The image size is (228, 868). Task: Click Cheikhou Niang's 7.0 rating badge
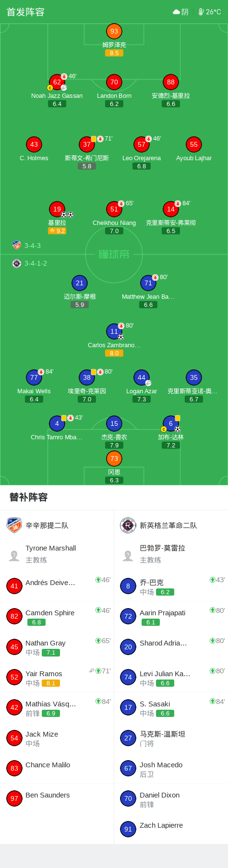(114, 231)
